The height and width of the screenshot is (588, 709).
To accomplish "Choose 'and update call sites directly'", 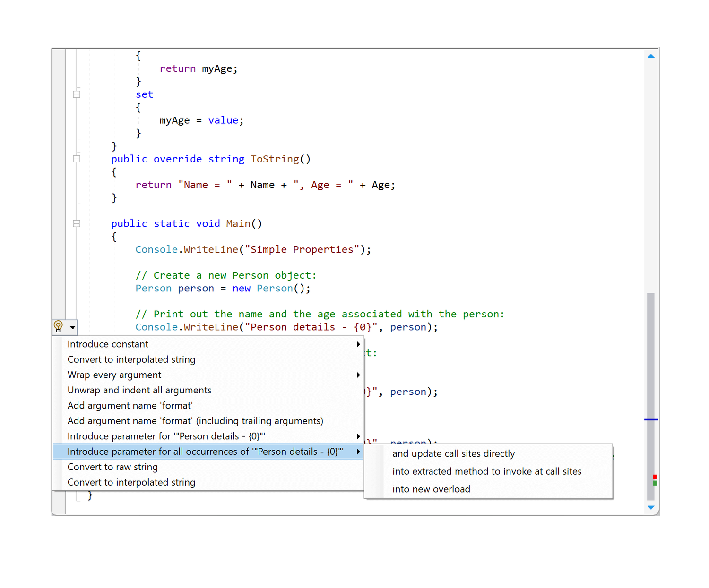I will pyautogui.click(x=453, y=453).
